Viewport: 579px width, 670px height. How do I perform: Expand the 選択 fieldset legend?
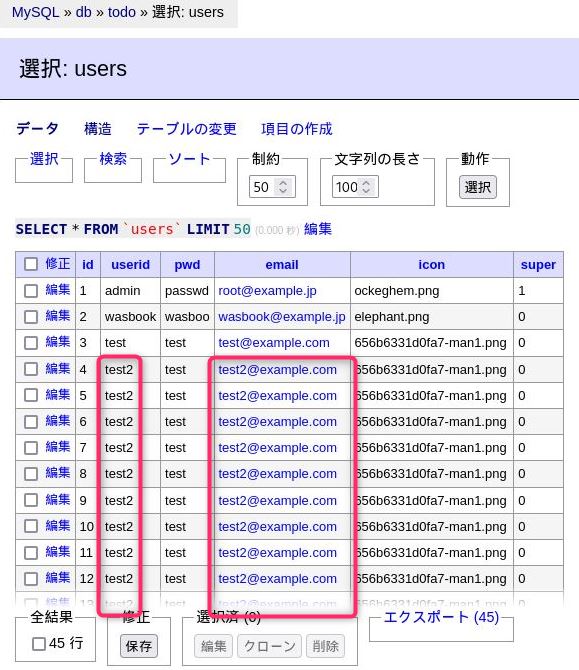(44, 159)
